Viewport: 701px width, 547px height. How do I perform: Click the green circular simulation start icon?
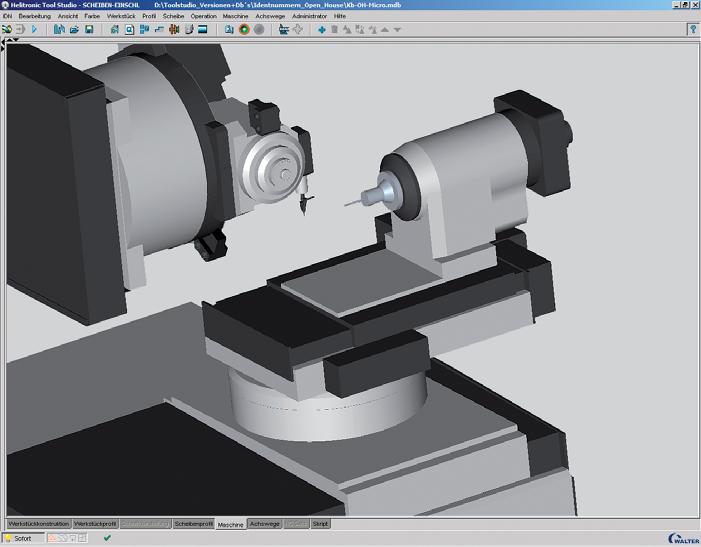[x=244, y=29]
